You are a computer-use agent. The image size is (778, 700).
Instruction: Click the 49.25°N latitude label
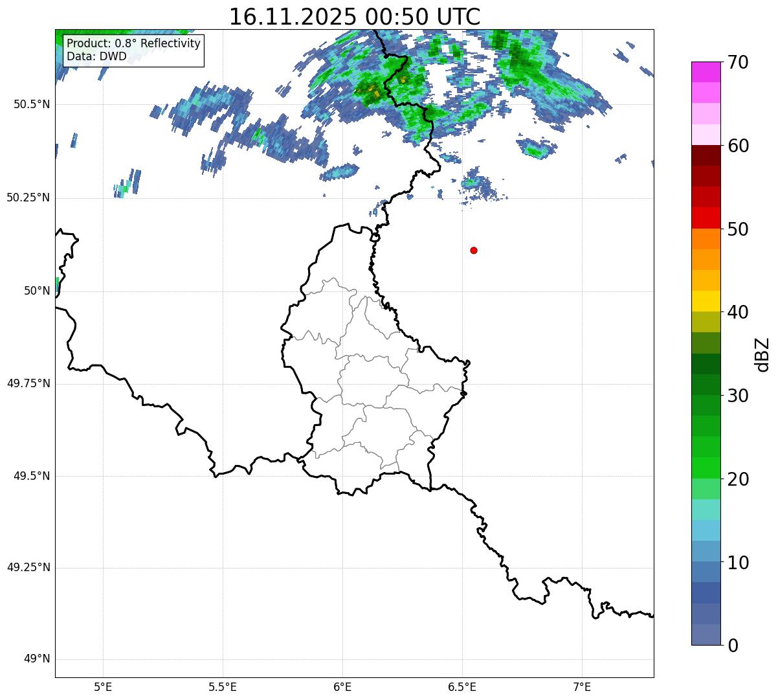(28, 567)
